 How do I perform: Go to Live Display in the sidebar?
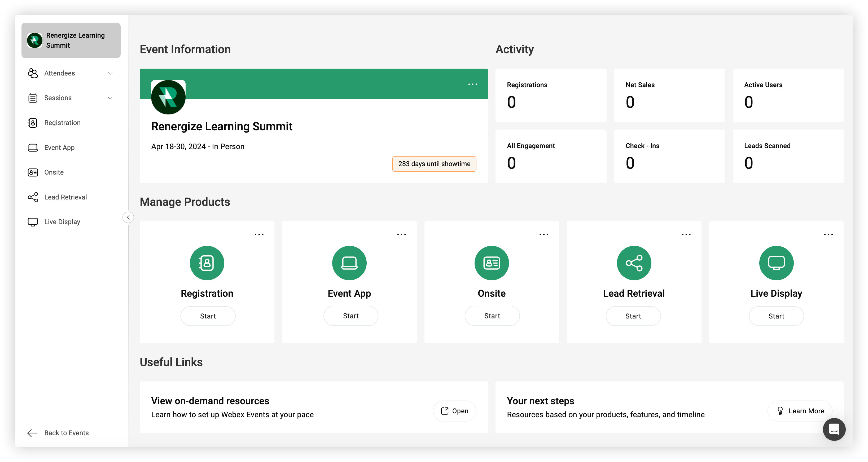tap(71, 222)
